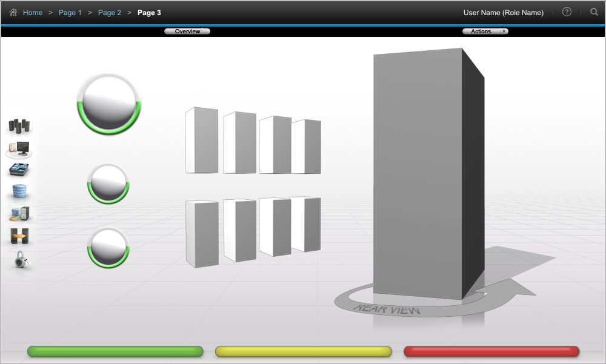Click the Rear View rotate arrow

point(388,309)
